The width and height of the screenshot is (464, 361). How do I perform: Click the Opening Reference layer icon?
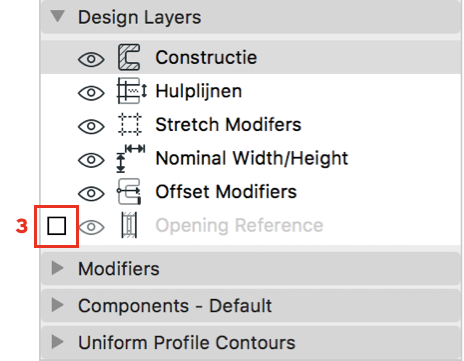tap(129, 225)
